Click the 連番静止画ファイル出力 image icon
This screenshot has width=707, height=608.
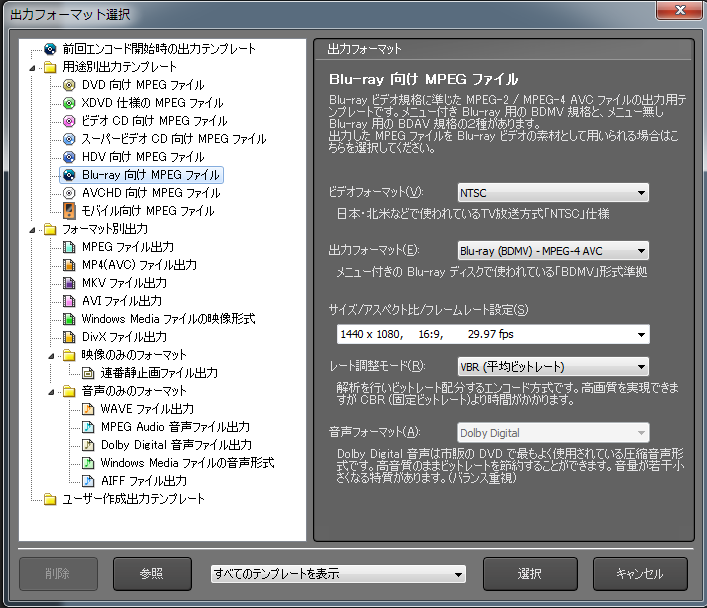tap(88, 373)
